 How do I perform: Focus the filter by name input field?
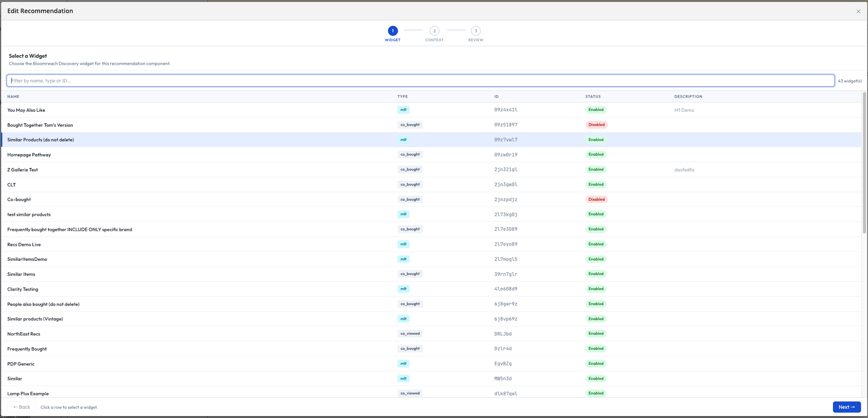click(x=420, y=80)
